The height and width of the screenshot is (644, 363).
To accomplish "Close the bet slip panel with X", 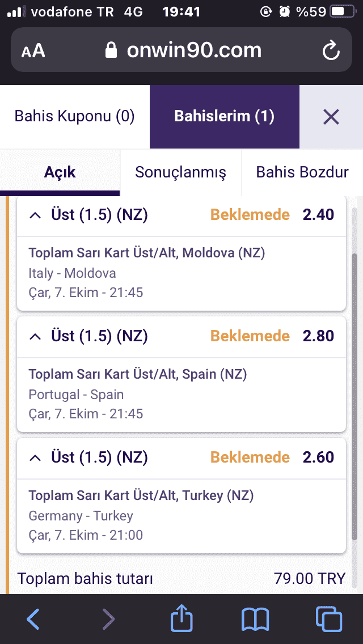I will tap(331, 117).
